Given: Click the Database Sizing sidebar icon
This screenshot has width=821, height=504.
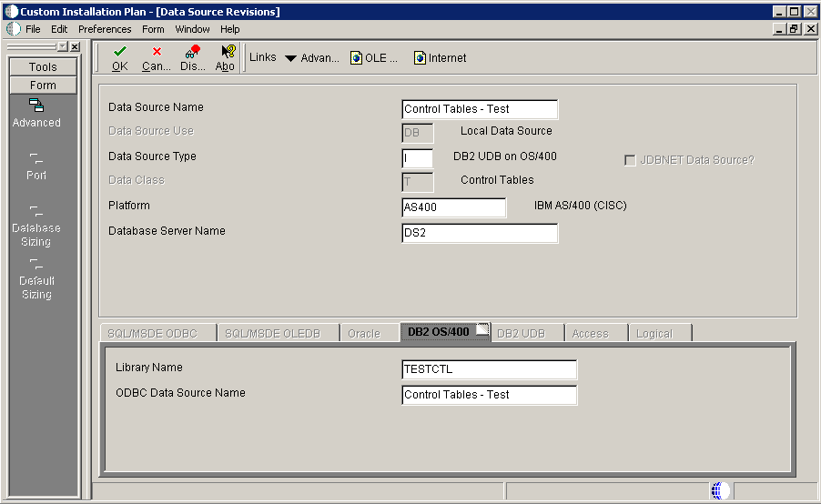Looking at the screenshot, I should 36,211.
